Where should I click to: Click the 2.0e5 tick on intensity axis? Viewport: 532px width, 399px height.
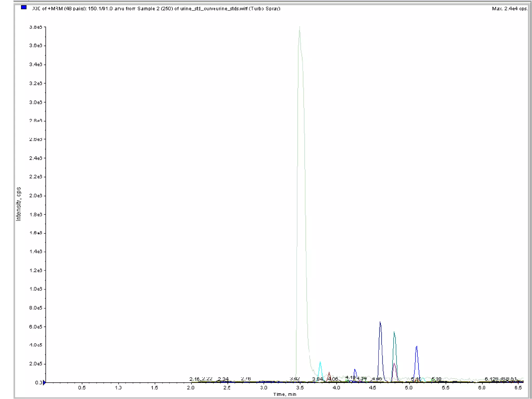click(x=36, y=364)
